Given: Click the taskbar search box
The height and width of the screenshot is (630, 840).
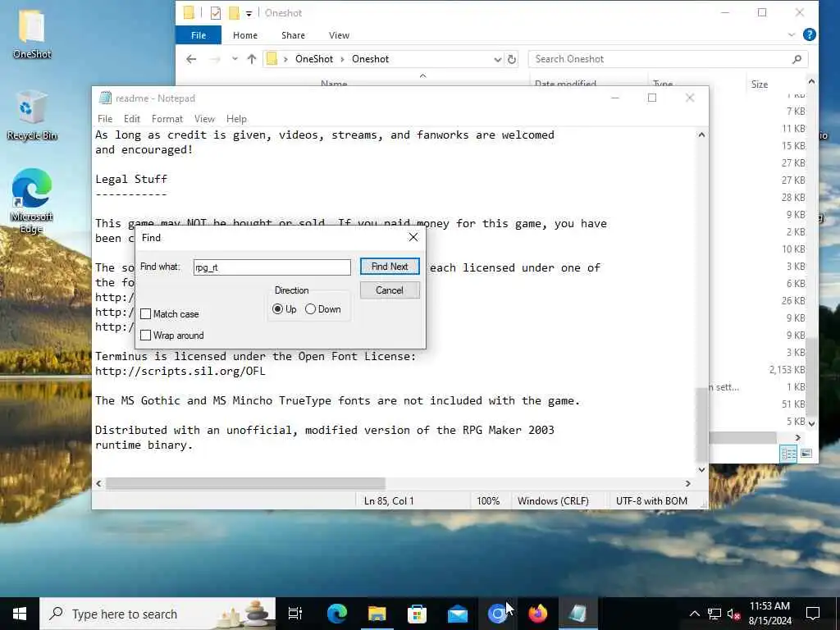Looking at the screenshot, I should pyautogui.click(x=158, y=614).
